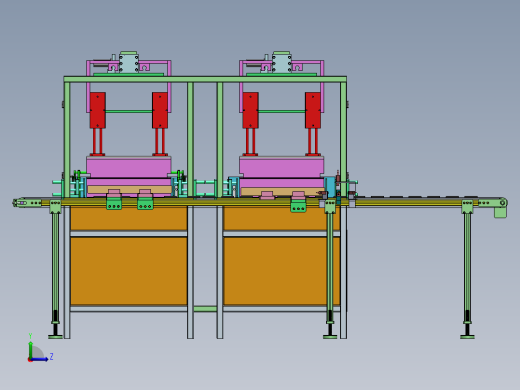Select the large lower-left orange cabinet panel
The image size is (520, 390).
click(129, 271)
